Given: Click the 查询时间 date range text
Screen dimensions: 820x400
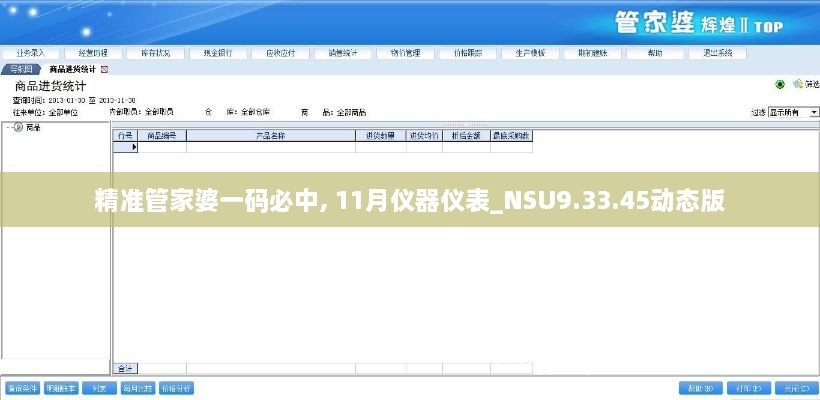Looking at the screenshot, I should [74, 100].
